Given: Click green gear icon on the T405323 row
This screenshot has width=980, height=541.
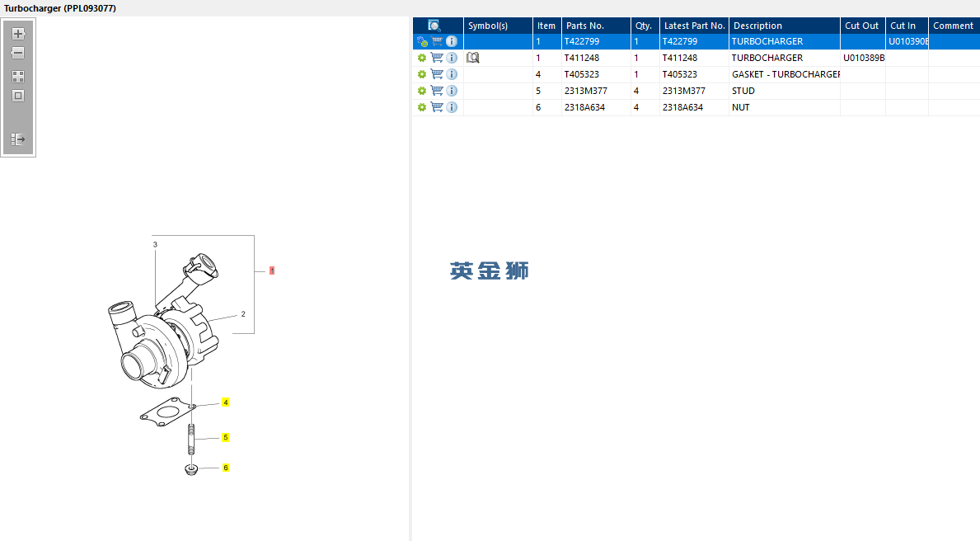Looking at the screenshot, I should 422,74.
